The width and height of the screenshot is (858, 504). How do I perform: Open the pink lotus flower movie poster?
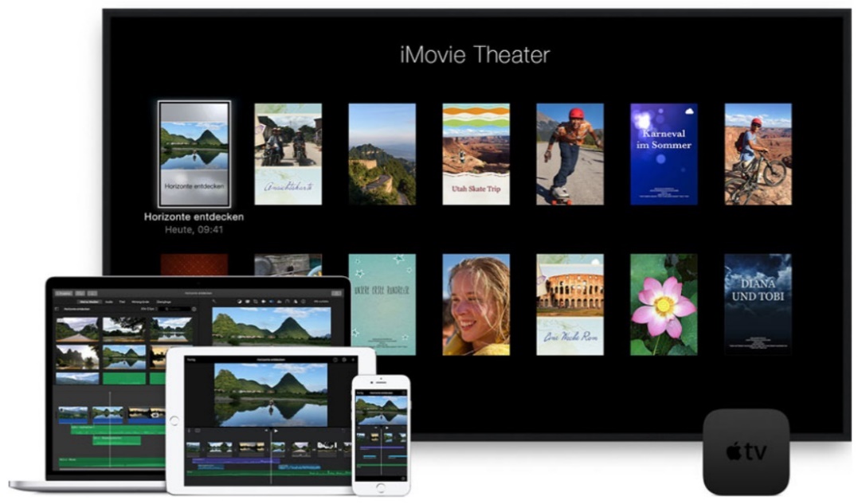click(664, 304)
